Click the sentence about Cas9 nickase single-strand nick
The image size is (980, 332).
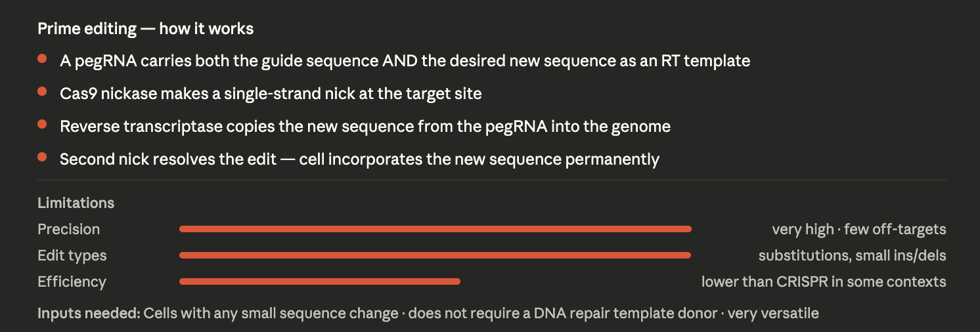271,94
